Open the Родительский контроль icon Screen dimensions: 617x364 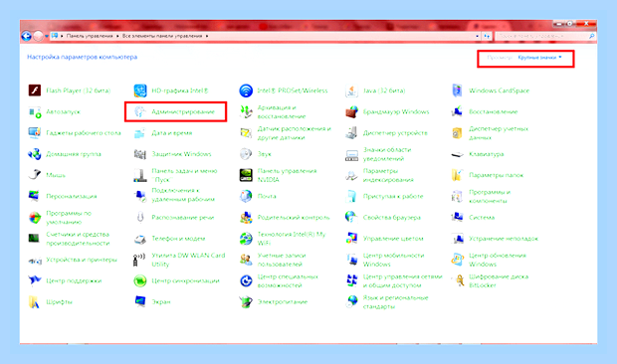[x=246, y=218]
